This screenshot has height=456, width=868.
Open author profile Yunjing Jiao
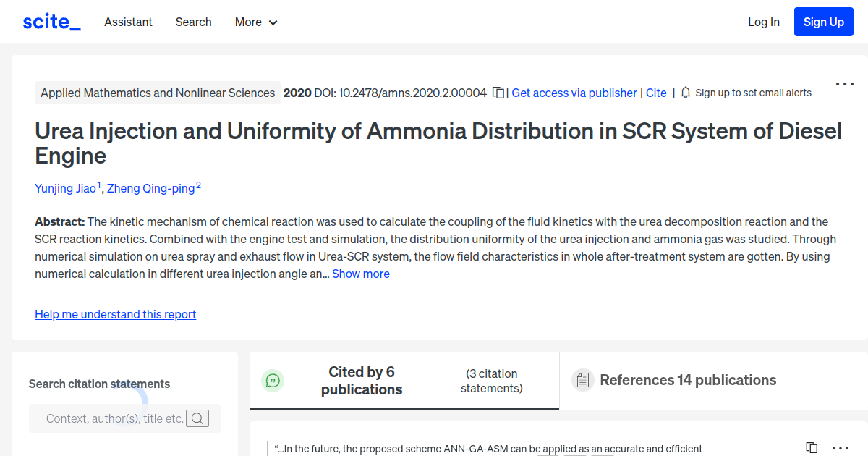pos(65,188)
